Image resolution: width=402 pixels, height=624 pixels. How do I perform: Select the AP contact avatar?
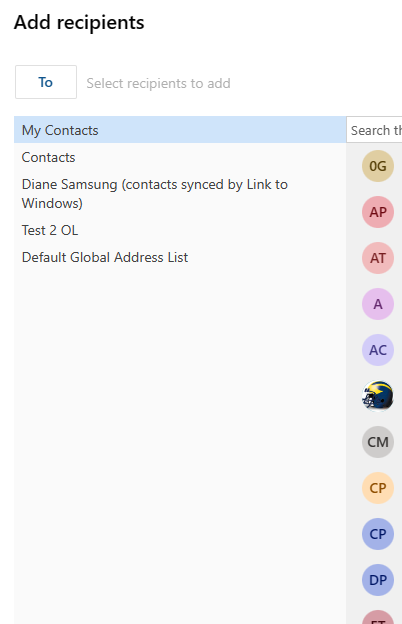pyautogui.click(x=378, y=212)
